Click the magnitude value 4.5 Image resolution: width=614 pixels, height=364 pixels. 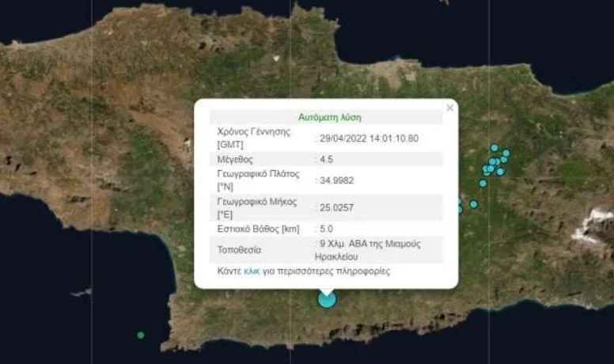click(326, 159)
